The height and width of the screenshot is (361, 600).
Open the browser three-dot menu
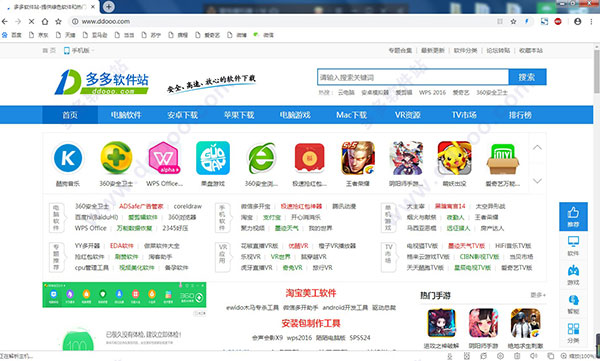pos(592,21)
